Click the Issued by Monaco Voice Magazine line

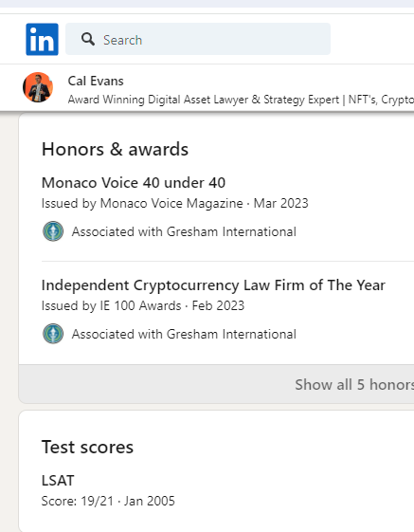174,203
